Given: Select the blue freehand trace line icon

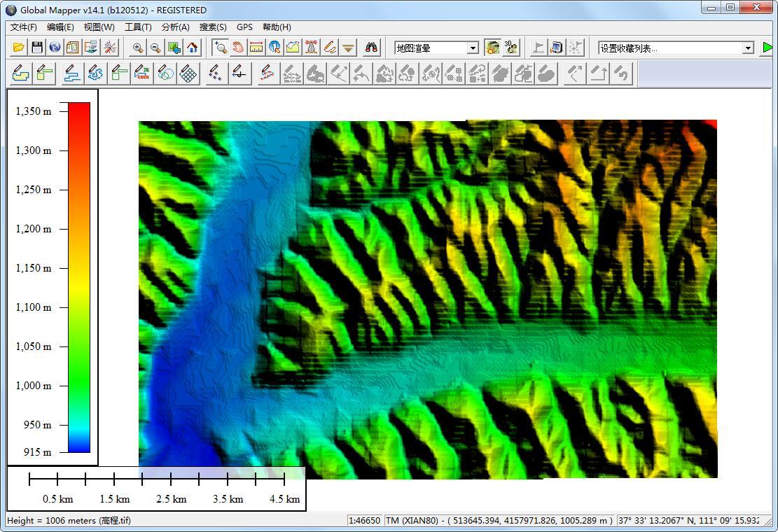Looking at the screenshot, I should pyautogui.click(x=95, y=74).
